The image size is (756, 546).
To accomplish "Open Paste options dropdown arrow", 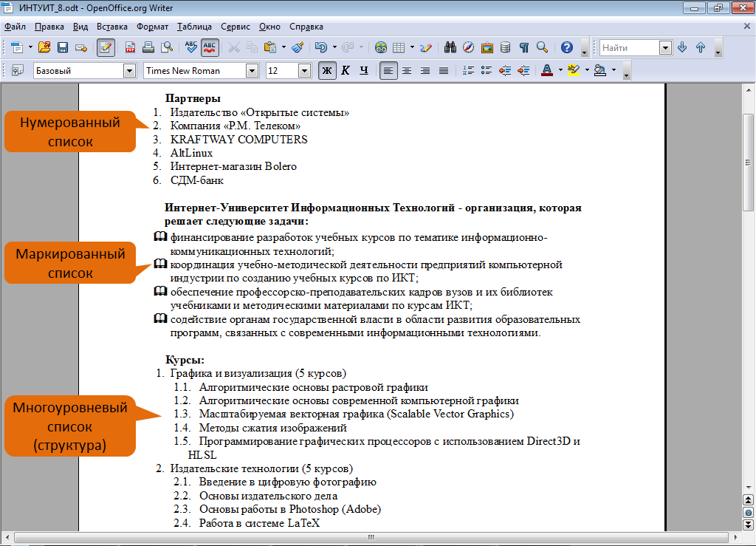I will pyautogui.click(x=283, y=47).
